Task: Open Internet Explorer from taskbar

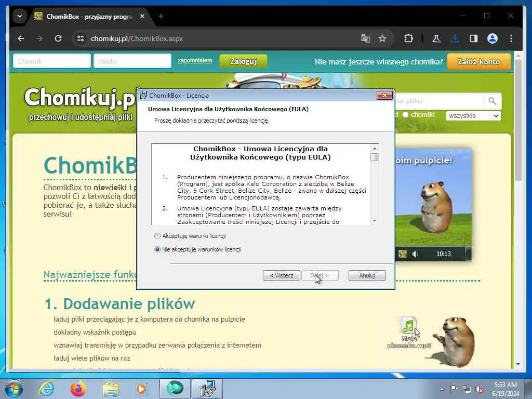Action: (46, 389)
